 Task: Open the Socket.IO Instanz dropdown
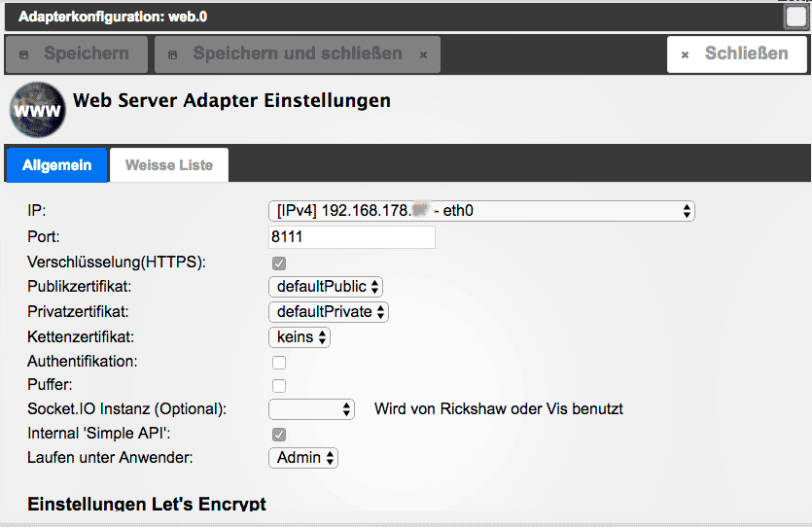coord(312,409)
